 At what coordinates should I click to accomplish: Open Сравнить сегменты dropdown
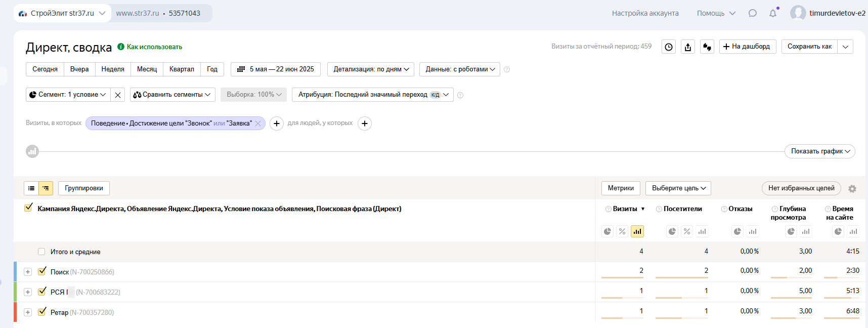tap(172, 95)
